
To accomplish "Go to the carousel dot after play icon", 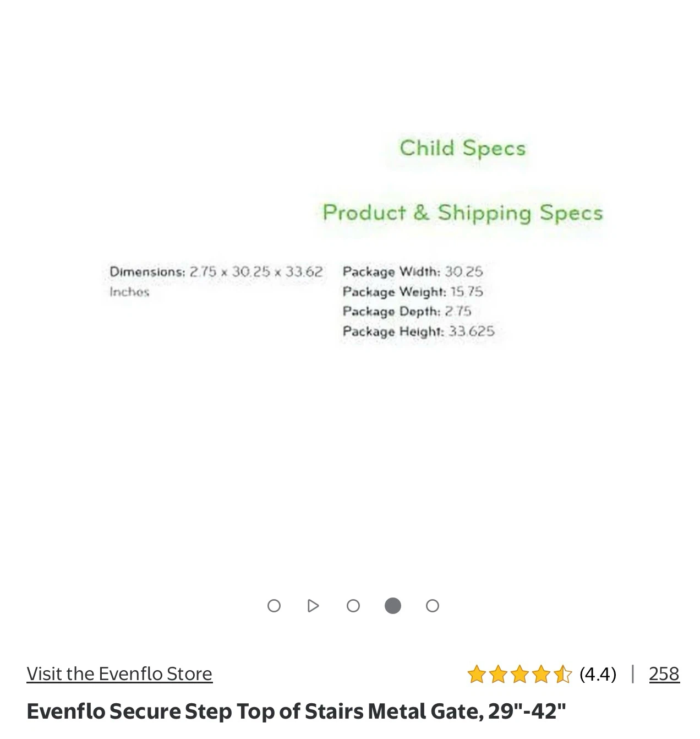I will [x=353, y=606].
